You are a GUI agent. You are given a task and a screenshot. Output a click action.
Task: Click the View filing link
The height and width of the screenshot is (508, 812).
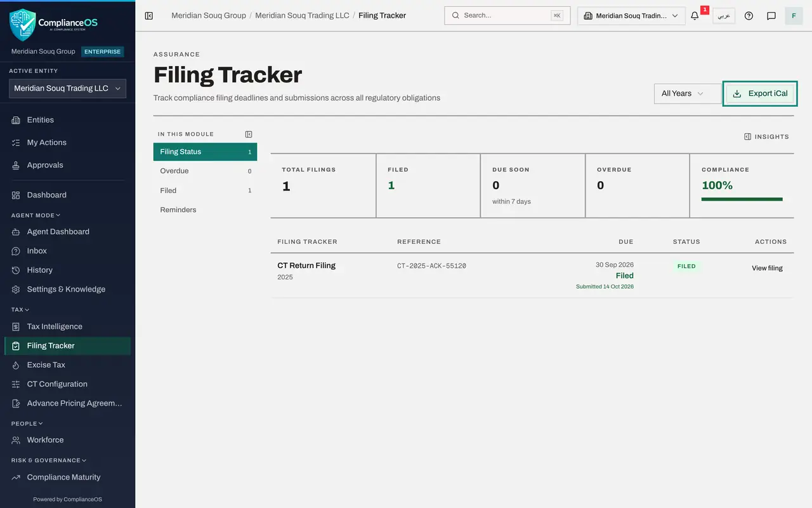coord(767,268)
